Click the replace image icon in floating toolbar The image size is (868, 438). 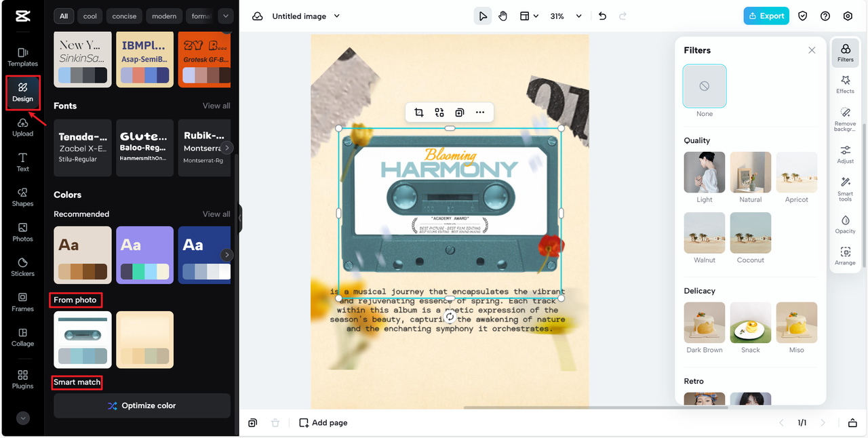coord(439,113)
